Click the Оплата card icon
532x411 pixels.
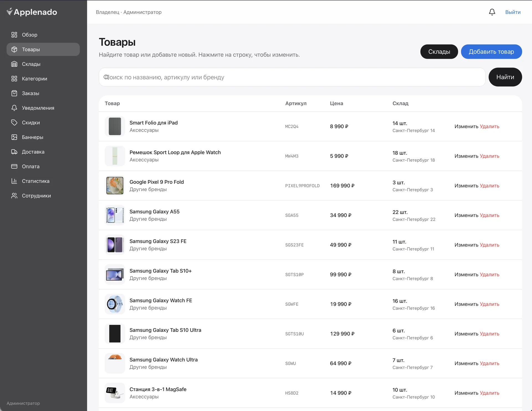tap(14, 166)
